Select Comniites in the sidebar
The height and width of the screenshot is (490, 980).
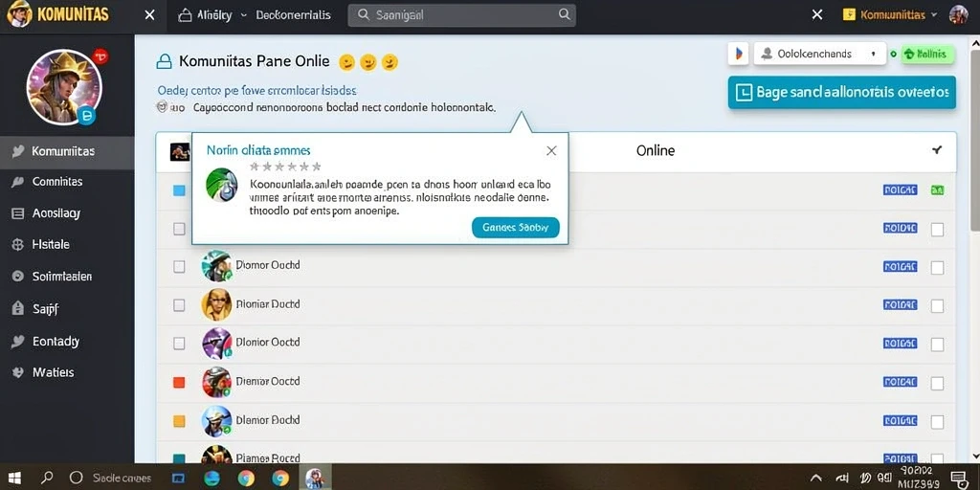pos(56,182)
